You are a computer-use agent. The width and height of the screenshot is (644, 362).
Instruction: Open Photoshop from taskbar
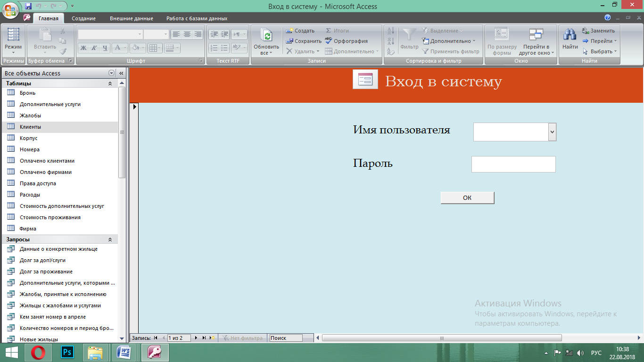(67, 352)
